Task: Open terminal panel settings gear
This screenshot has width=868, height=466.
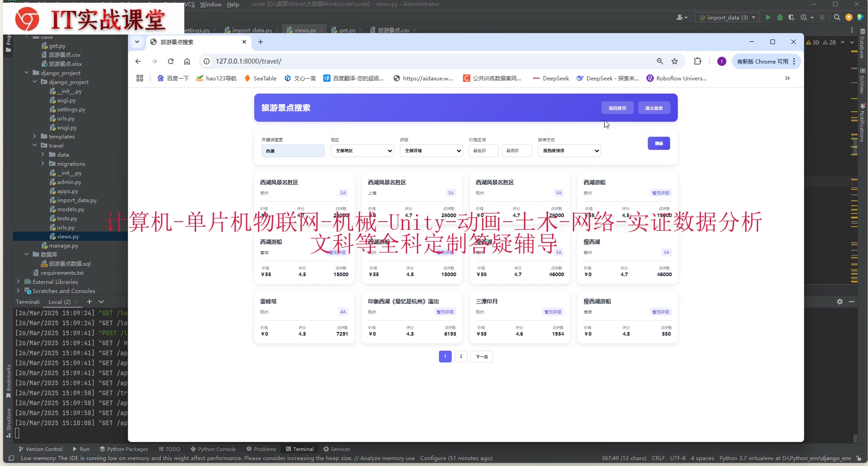Action: tap(840, 302)
